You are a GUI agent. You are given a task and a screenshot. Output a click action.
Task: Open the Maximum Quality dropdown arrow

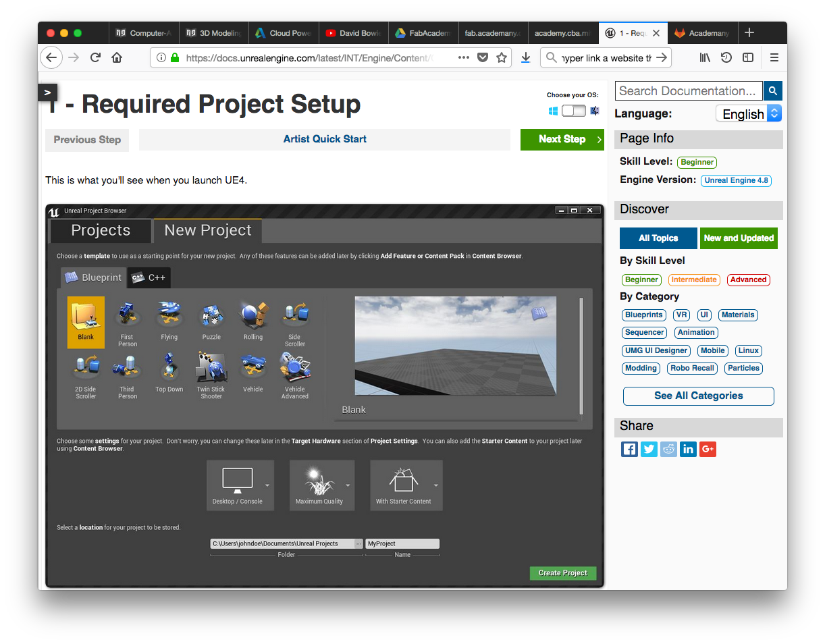point(348,485)
